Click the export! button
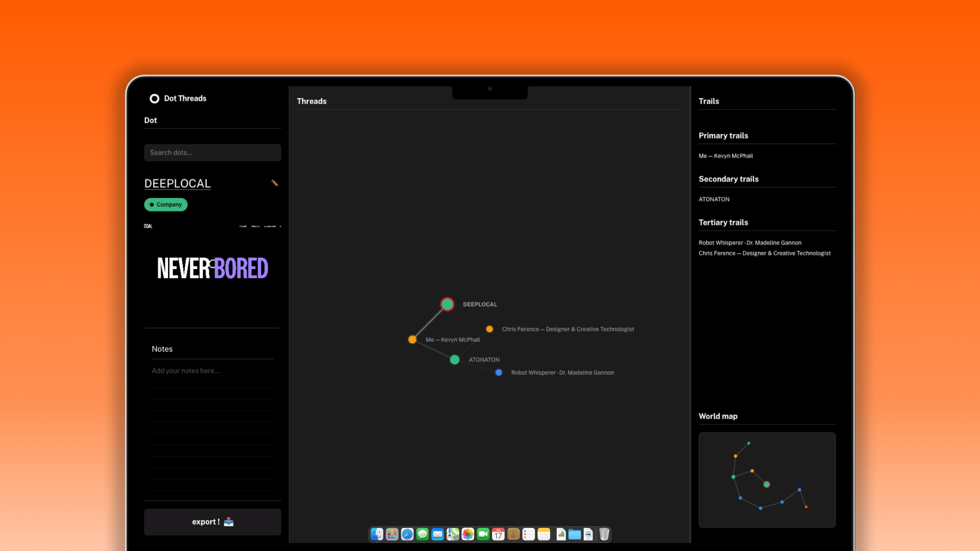The image size is (980, 551). pos(212,522)
